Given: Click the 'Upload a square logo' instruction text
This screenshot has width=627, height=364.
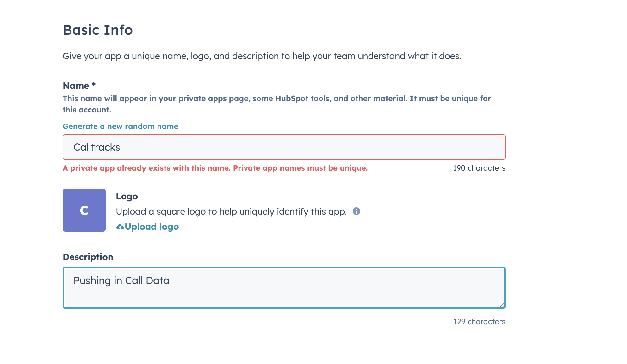Looking at the screenshot, I should [x=231, y=211].
